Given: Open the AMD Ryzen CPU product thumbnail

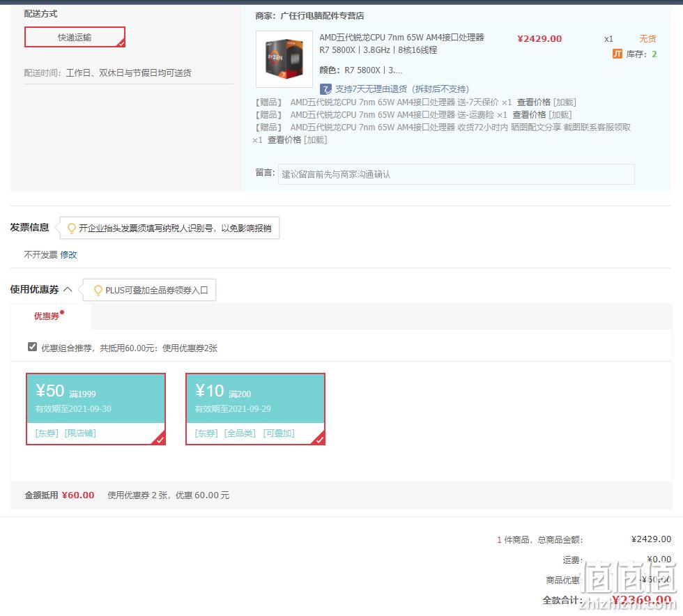Looking at the screenshot, I should tap(284, 59).
